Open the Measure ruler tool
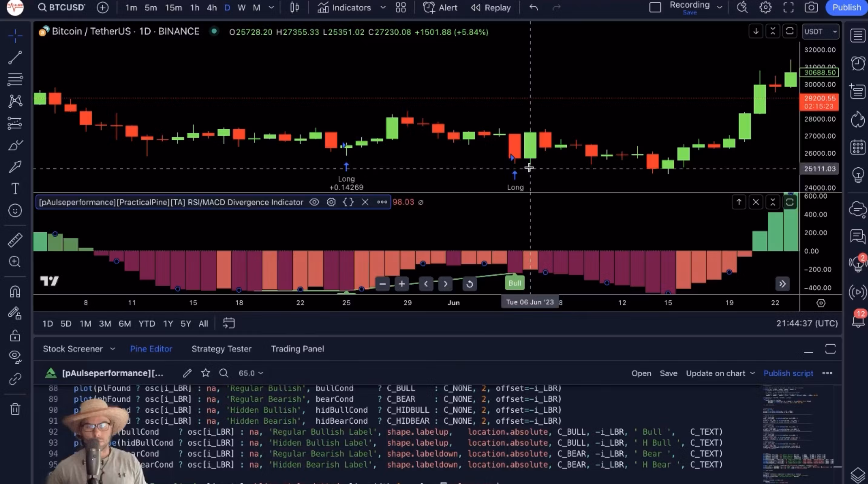868x484 pixels. click(15, 240)
